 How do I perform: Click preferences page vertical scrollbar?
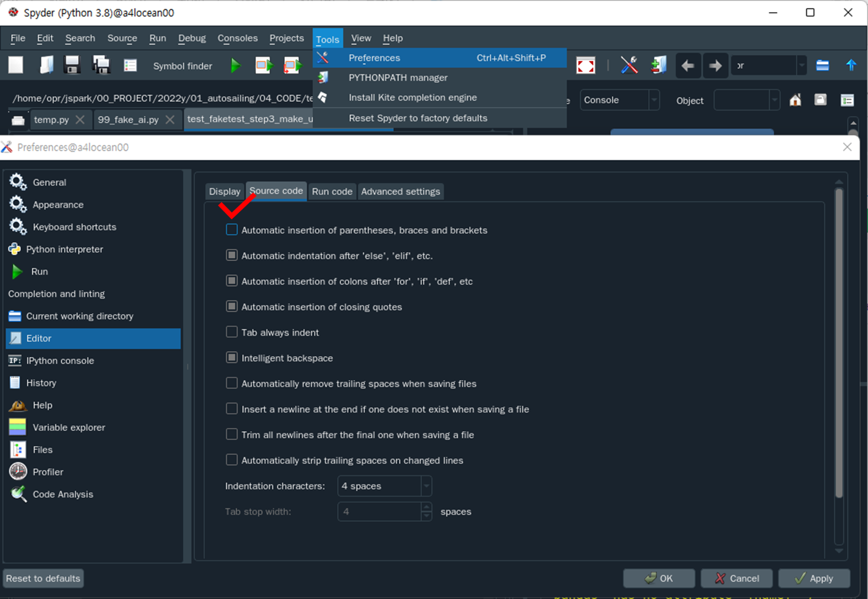[839, 343]
